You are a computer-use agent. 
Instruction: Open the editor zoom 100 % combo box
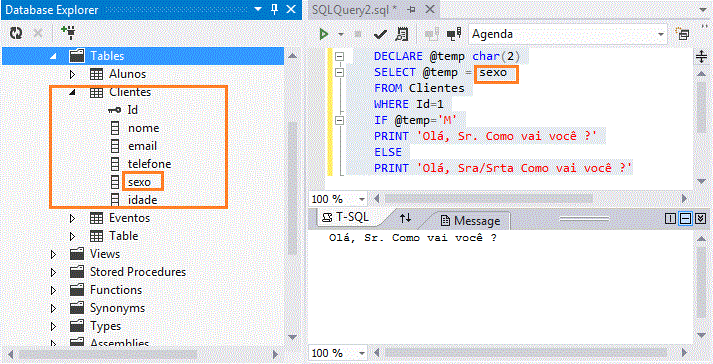(338, 199)
